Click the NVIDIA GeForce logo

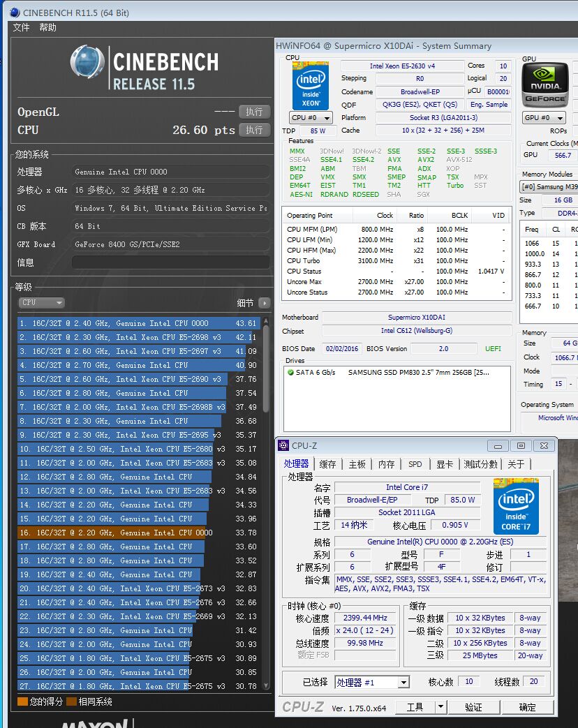coord(545,85)
